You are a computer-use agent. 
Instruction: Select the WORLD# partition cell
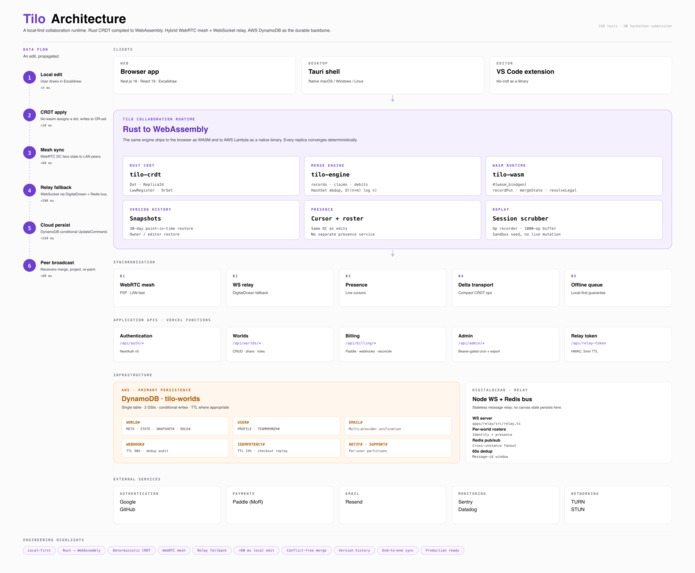(x=175, y=426)
